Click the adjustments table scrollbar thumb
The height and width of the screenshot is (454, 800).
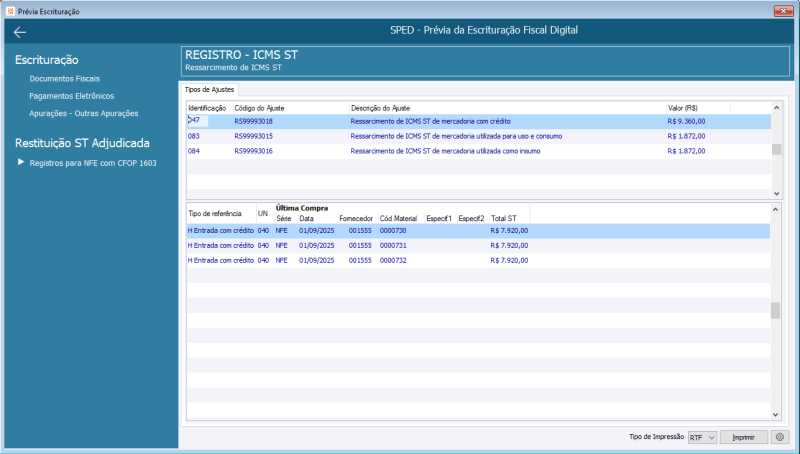pos(777,149)
